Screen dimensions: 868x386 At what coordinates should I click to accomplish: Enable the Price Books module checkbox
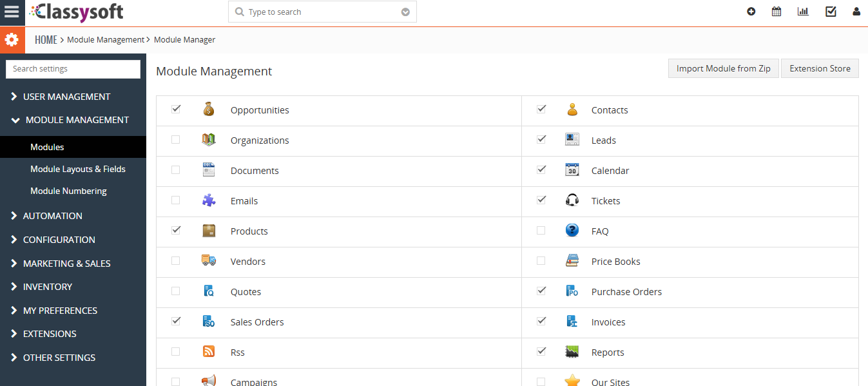[x=541, y=261]
